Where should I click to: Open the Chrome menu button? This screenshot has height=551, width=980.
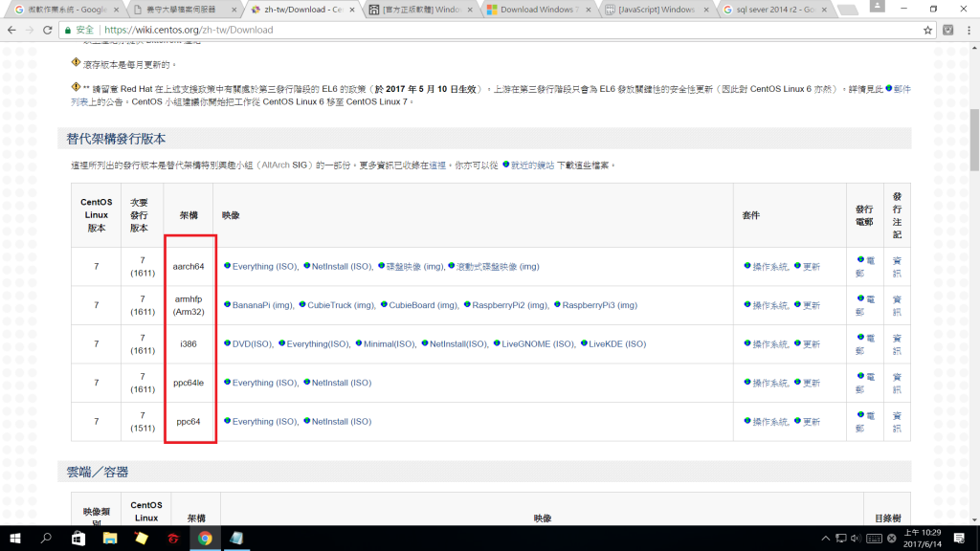coord(969,30)
